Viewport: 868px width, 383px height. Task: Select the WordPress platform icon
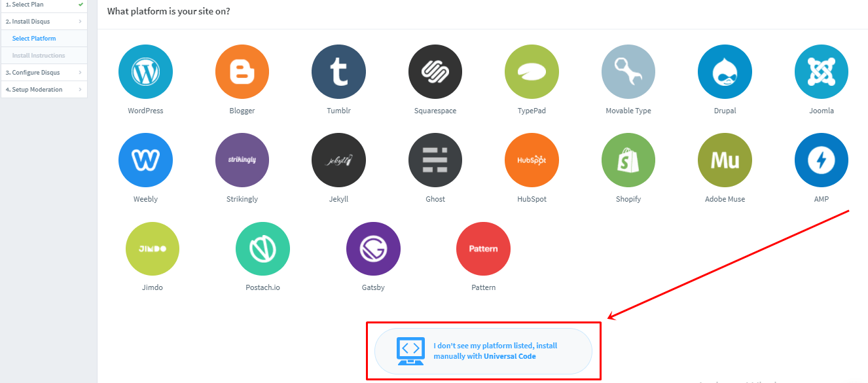pos(145,72)
